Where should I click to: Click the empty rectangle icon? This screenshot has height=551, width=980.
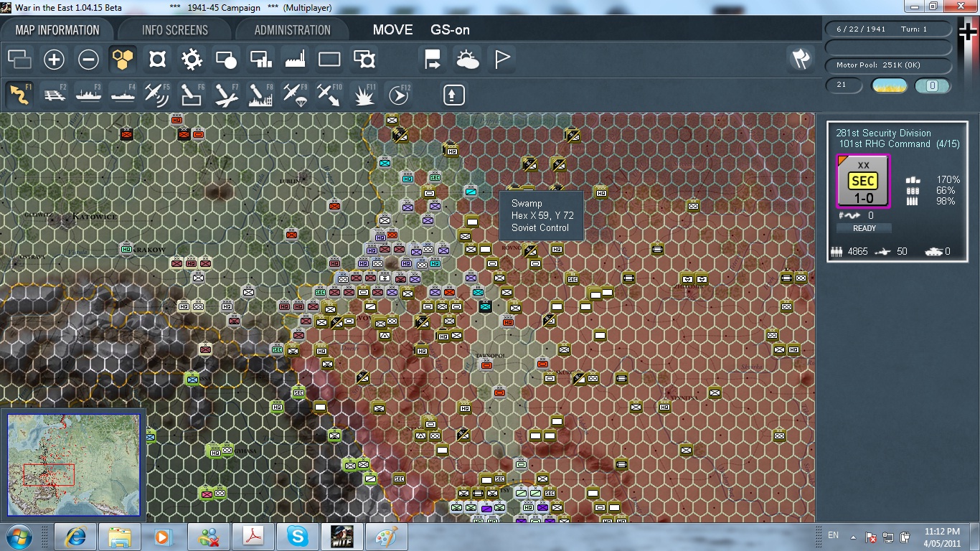click(330, 60)
